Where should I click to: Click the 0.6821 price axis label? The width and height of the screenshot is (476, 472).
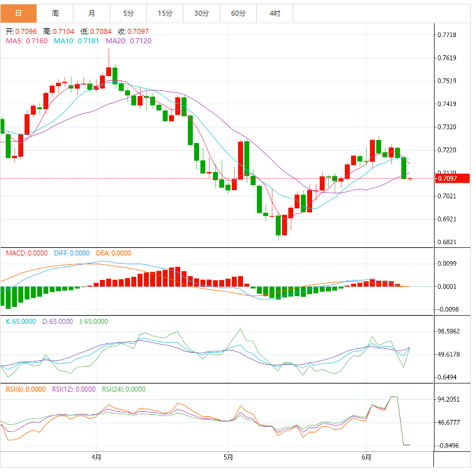(446, 242)
